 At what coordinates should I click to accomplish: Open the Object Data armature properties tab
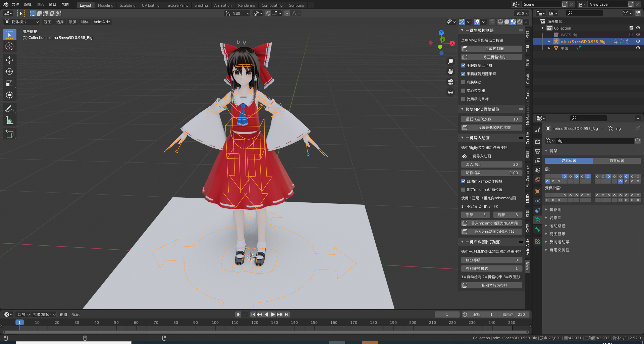[x=538, y=220]
